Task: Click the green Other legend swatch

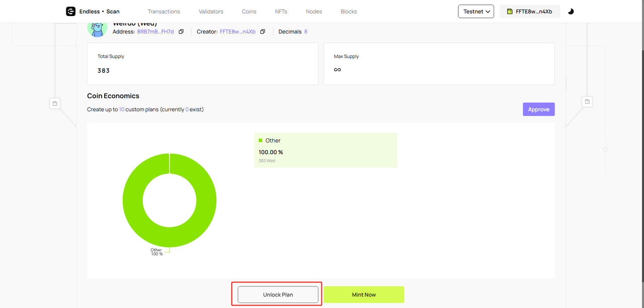Action: 261,140
